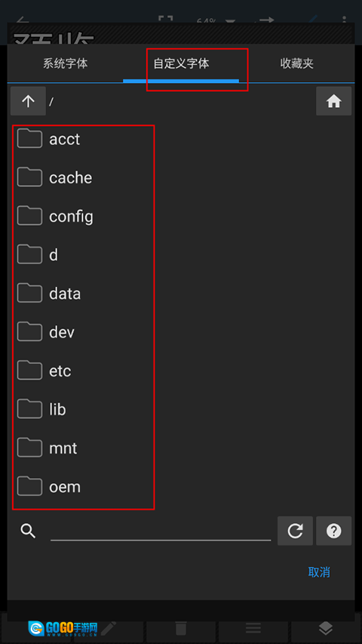Jump to the home directory

click(x=333, y=101)
